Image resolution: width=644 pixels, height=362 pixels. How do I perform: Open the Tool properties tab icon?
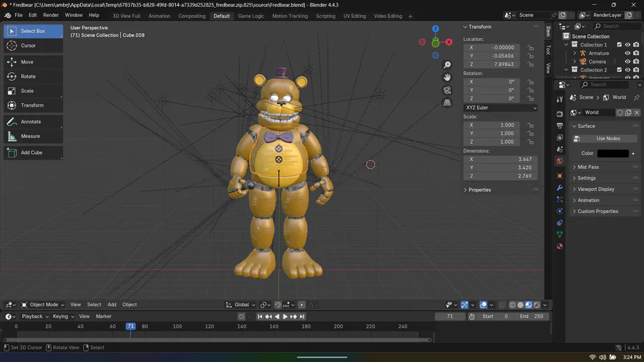pyautogui.click(x=560, y=99)
